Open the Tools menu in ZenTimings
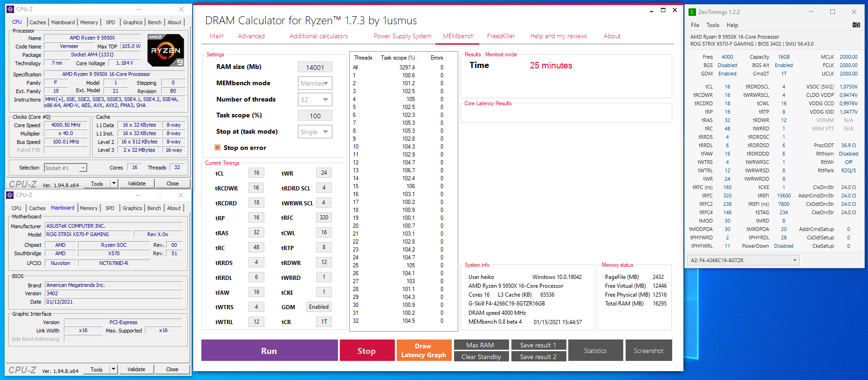The height and width of the screenshot is (380, 868). coord(712,25)
